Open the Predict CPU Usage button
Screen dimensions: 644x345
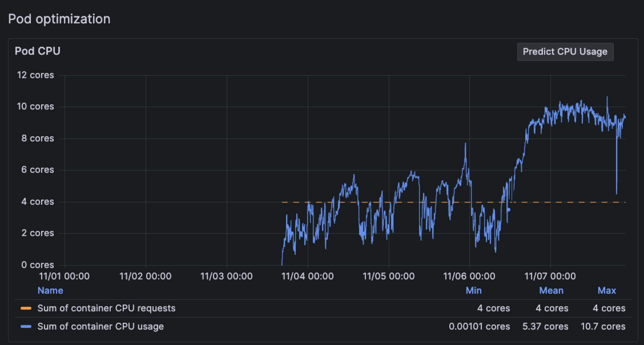click(565, 52)
